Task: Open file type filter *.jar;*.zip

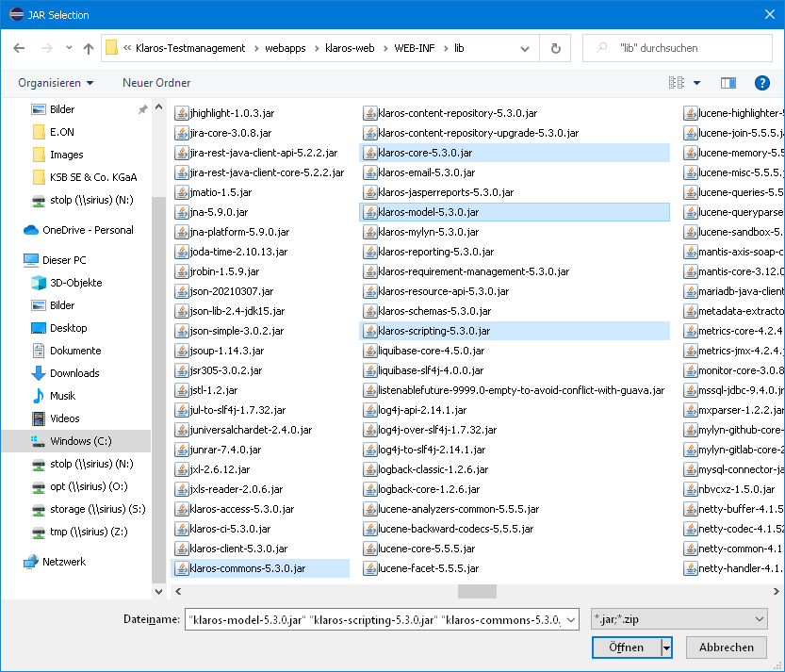Action: click(679, 619)
